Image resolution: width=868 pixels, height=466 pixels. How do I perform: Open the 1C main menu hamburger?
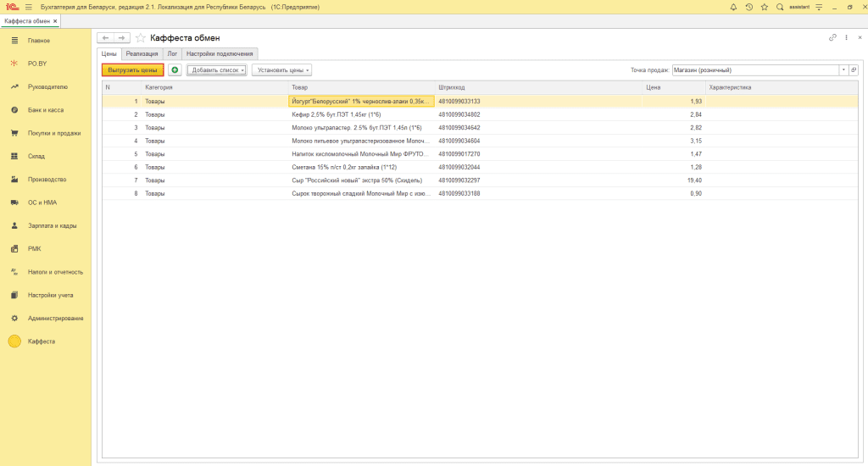pos(29,7)
